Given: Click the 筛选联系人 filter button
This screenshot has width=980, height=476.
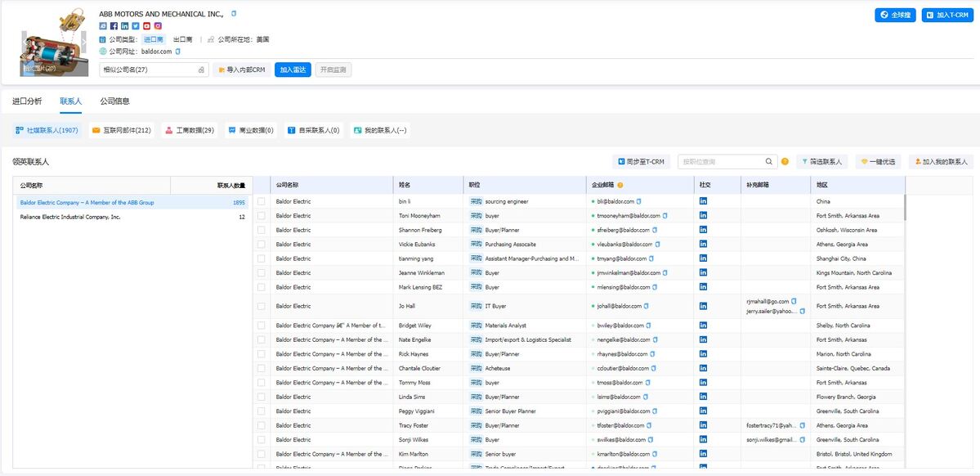Looking at the screenshot, I should pos(821,162).
